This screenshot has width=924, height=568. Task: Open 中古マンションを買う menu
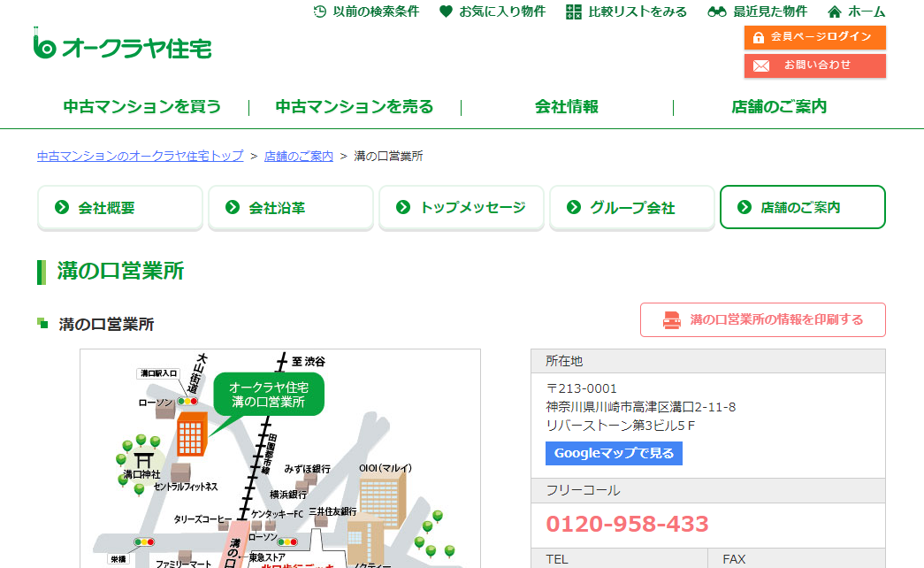pos(142,107)
